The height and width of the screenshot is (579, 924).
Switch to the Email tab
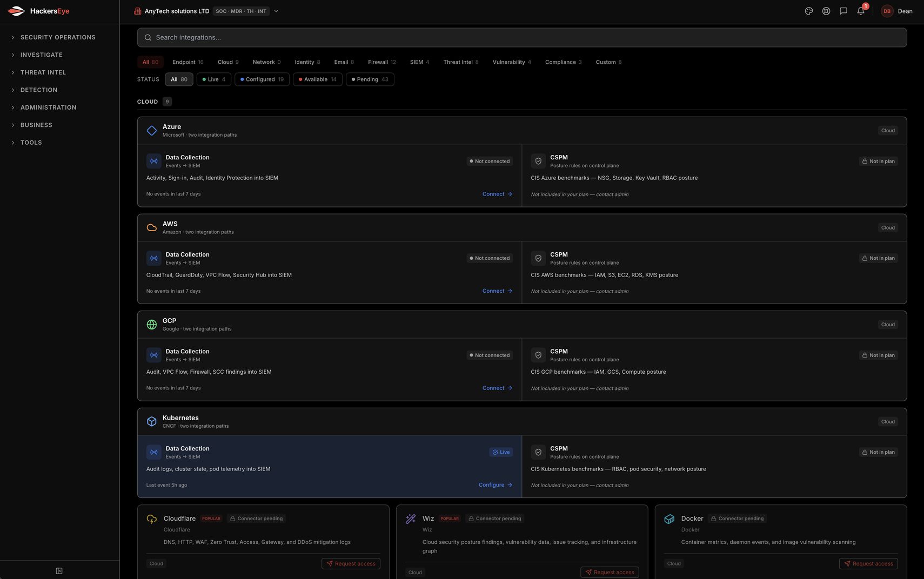(x=344, y=62)
